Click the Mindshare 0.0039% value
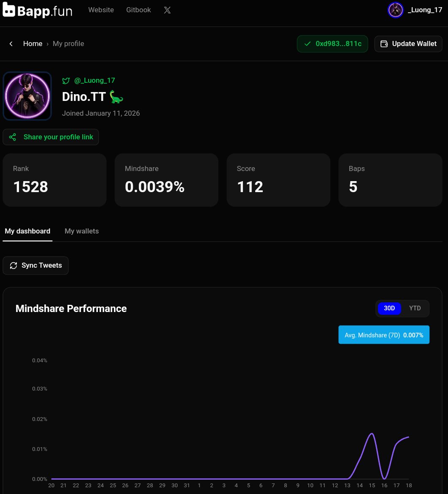 pos(154,187)
